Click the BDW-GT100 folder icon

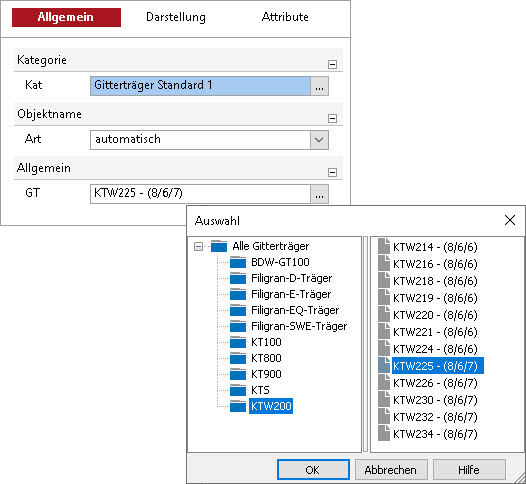(238, 262)
